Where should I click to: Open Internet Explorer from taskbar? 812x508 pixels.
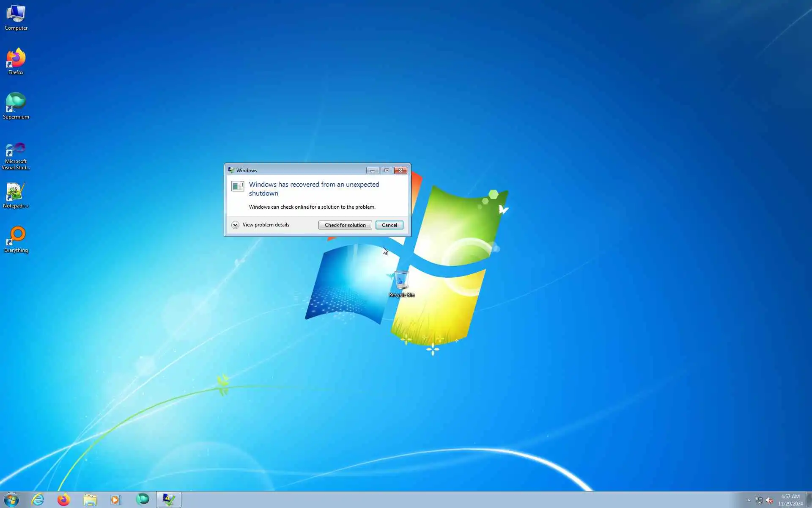[x=38, y=500]
